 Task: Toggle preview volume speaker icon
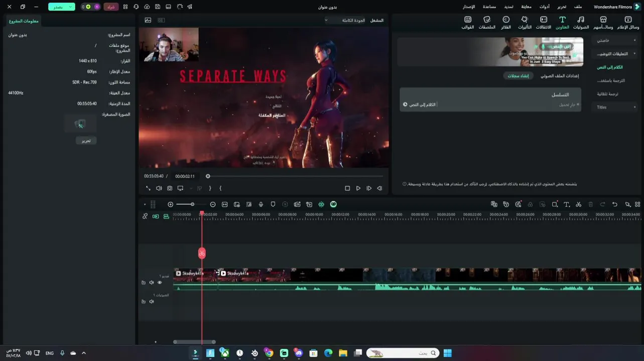(x=159, y=189)
